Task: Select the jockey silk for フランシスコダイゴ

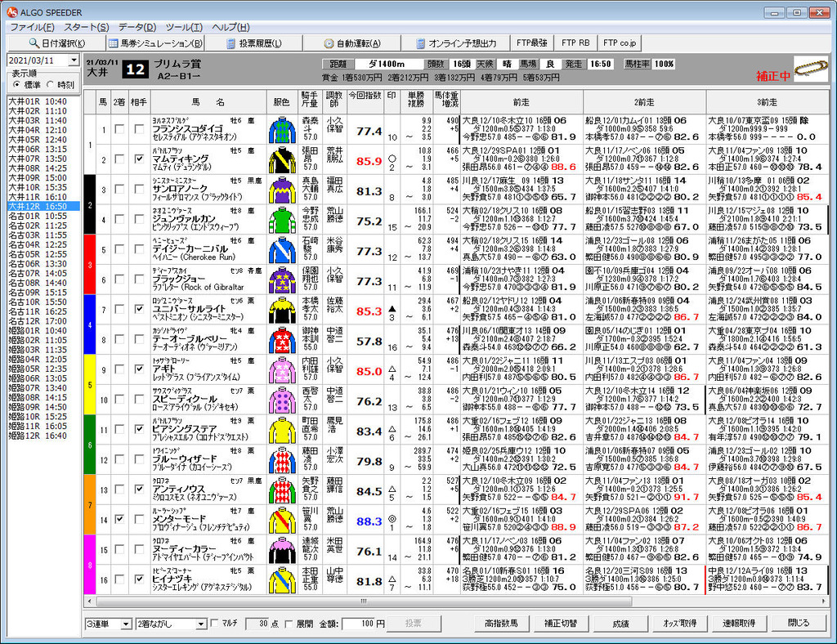Action: [282, 130]
